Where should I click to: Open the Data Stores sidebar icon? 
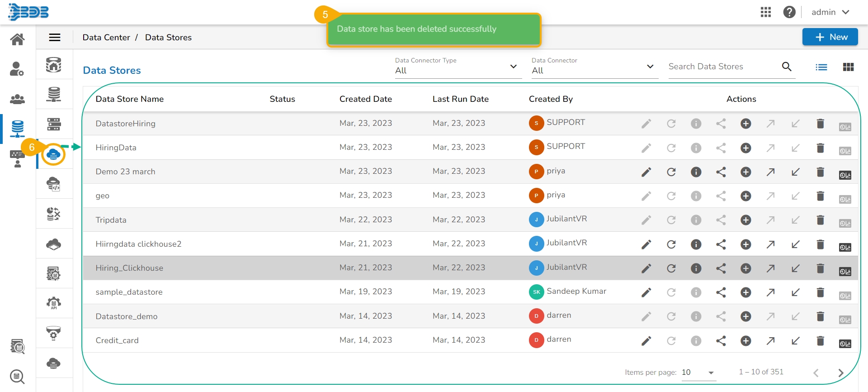pyautogui.click(x=53, y=154)
